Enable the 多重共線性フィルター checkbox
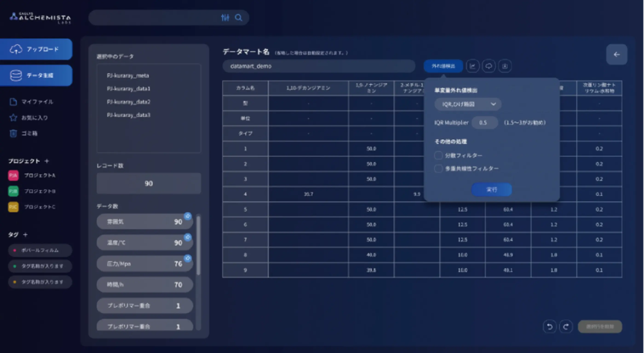Image resolution: width=644 pixels, height=353 pixels. point(438,169)
